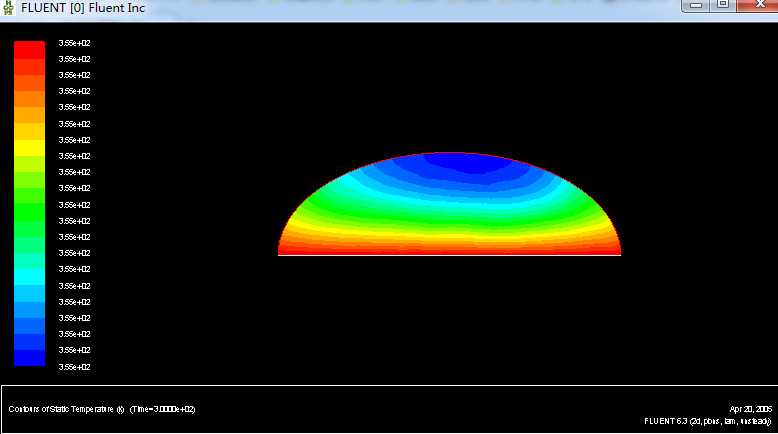Click the "FLUENT 6.3 (2d, pbns, lam, unsteady)" text

tap(708, 422)
